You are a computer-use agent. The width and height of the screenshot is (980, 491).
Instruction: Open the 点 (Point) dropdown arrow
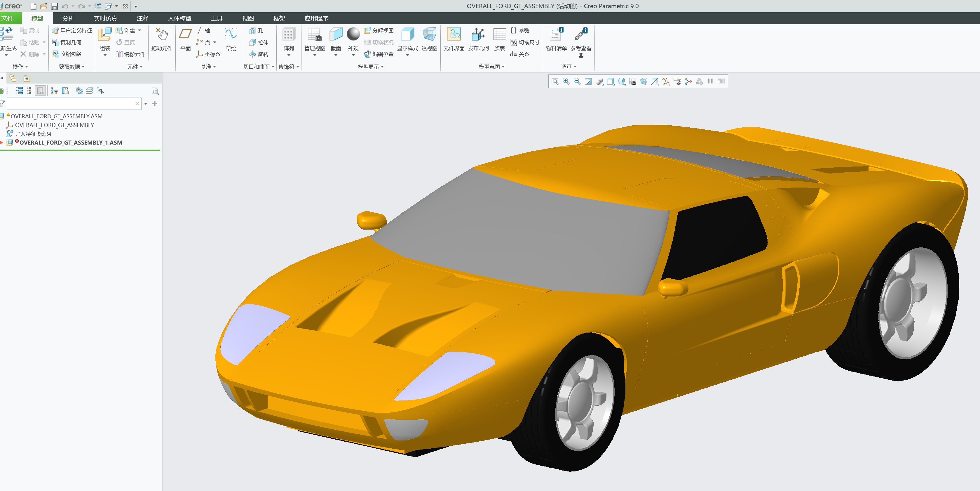[x=215, y=42]
